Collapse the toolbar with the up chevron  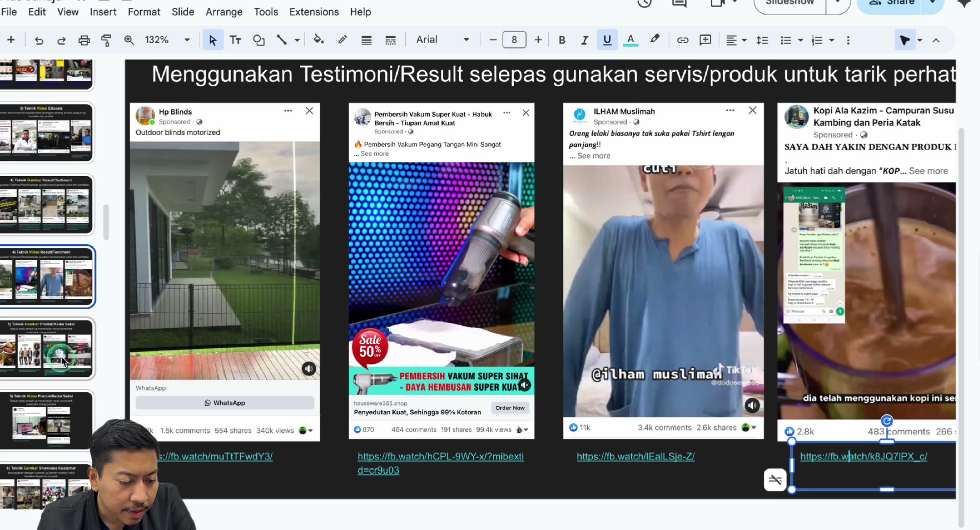tap(936, 40)
